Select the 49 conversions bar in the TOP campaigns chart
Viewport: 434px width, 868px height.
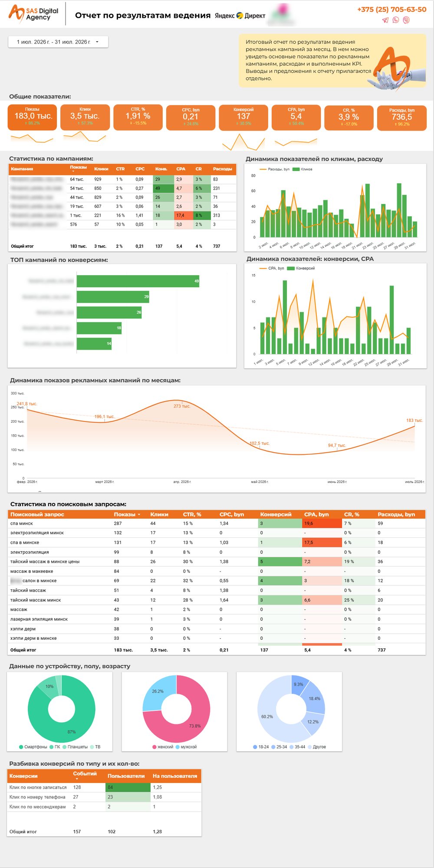click(138, 281)
